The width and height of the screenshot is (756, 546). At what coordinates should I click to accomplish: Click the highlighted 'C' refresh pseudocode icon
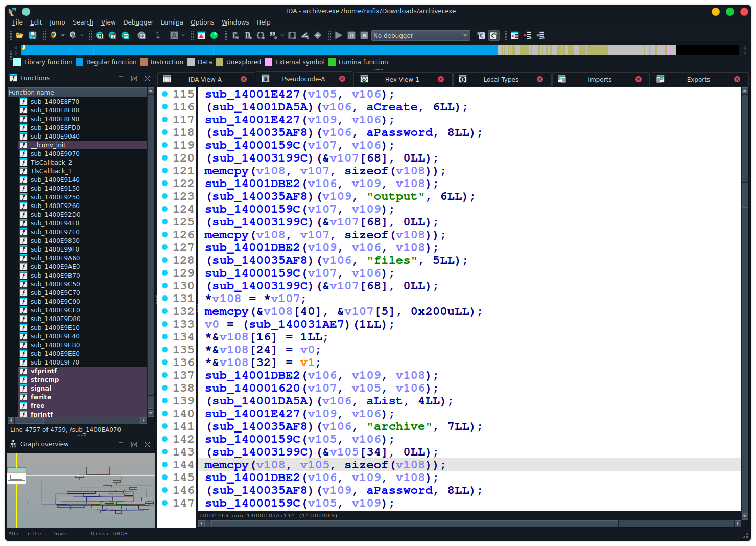494,35
